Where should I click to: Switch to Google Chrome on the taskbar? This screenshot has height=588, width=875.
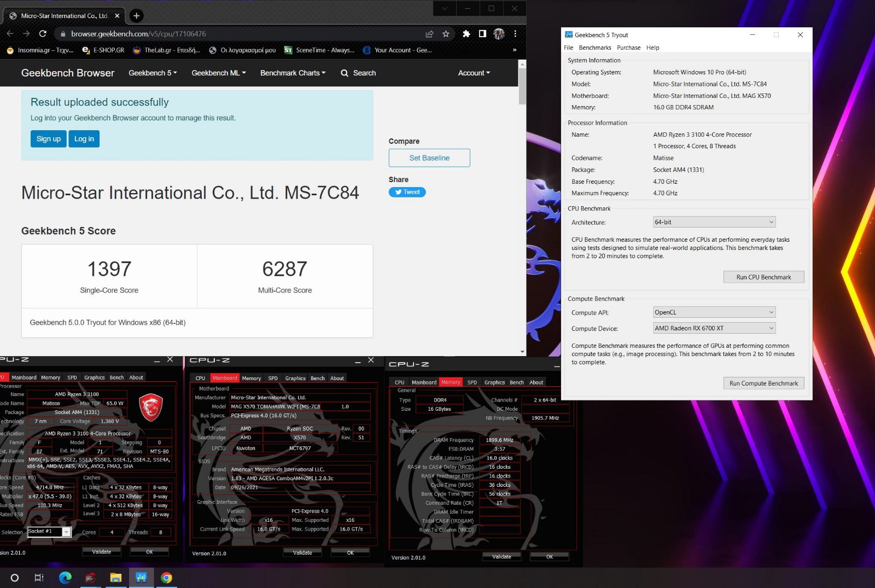click(x=167, y=578)
